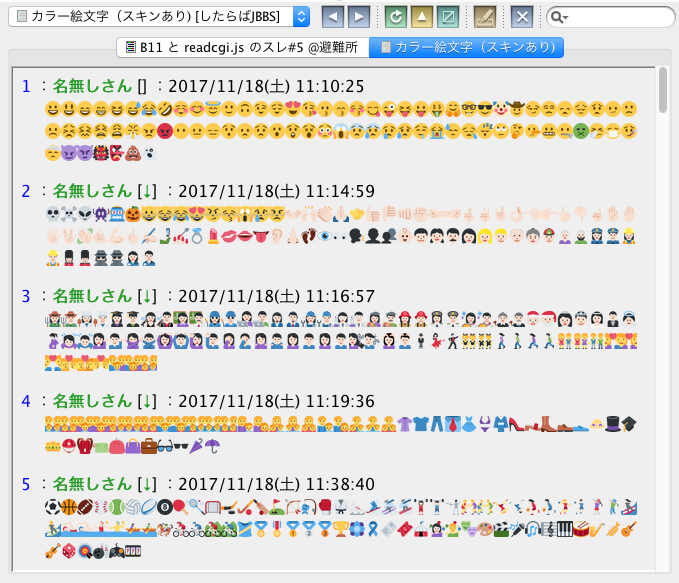Click the trophy emoji in post 5
Viewport: 679px width, 583px height.
(341, 529)
